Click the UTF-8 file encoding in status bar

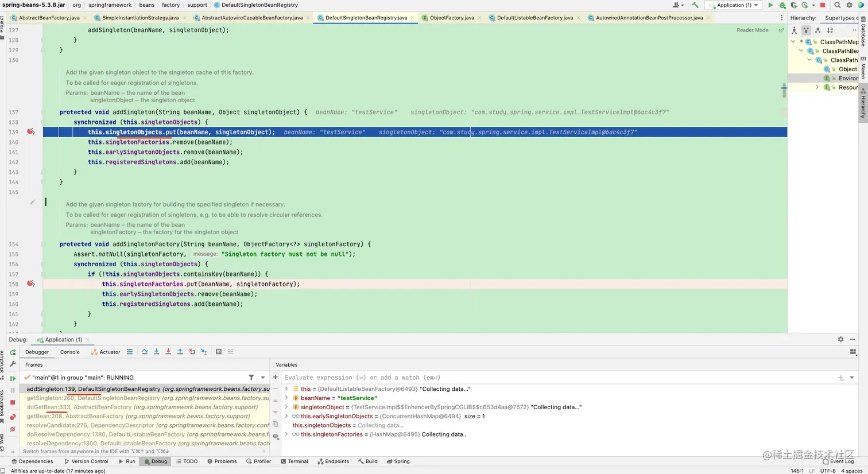tap(828, 471)
